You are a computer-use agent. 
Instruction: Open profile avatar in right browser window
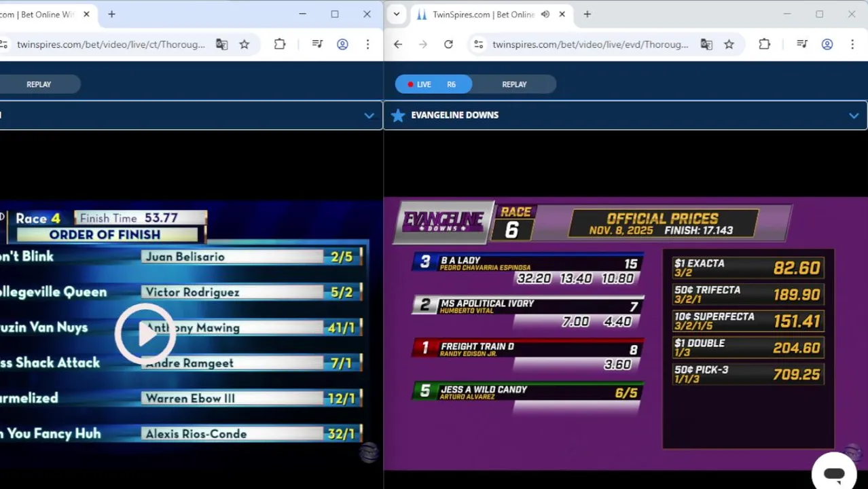coord(827,44)
